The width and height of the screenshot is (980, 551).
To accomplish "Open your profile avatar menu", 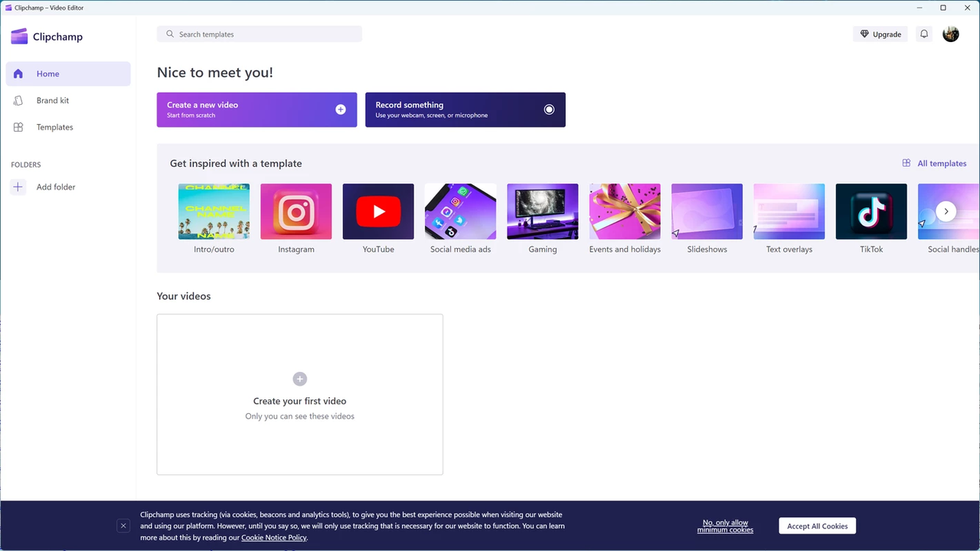I will pyautogui.click(x=950, y=34).
